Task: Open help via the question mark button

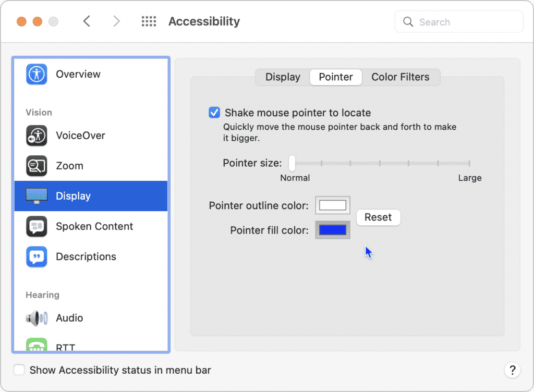Action: tap(513, 370)
